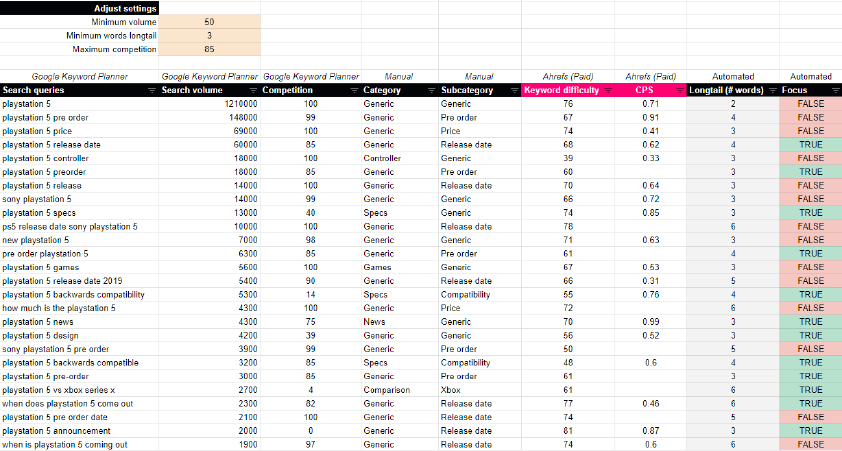The image size is (842, 451).
Task: Select 'Manual' label above Category
Action: pos(400,77)
